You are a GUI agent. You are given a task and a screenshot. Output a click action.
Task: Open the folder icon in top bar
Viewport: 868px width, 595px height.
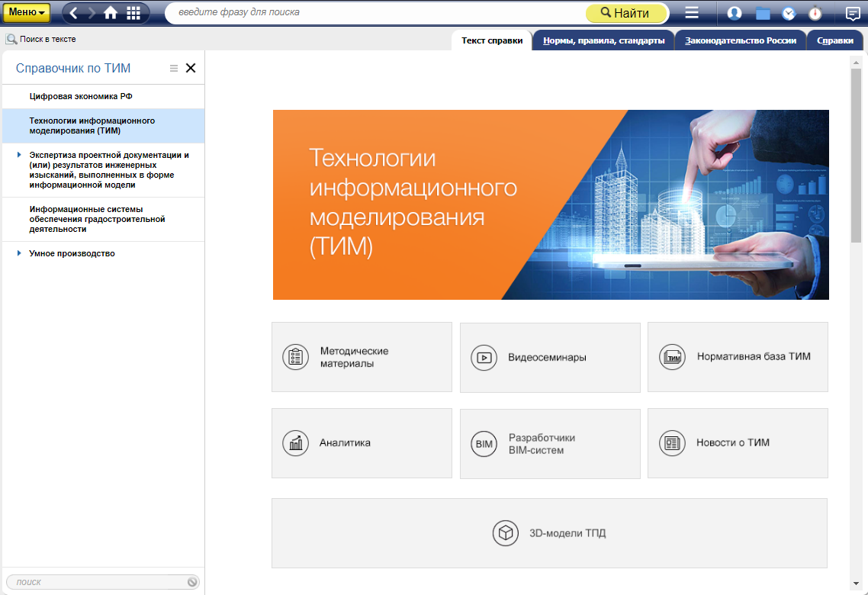tap(763, 13)
